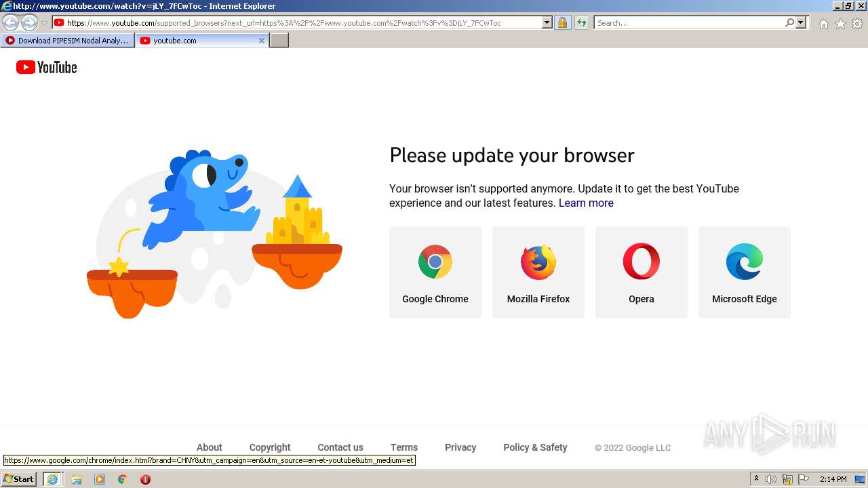Viewport: 868px width, 488px height.
Task: Click the network tray icon
Action: tap(787, 479)
